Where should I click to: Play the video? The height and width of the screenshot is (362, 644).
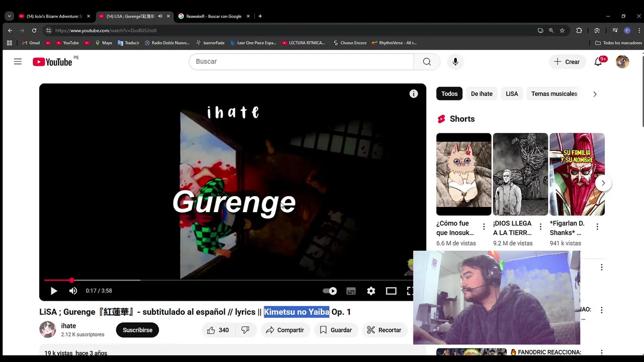(x=54, y=291)
